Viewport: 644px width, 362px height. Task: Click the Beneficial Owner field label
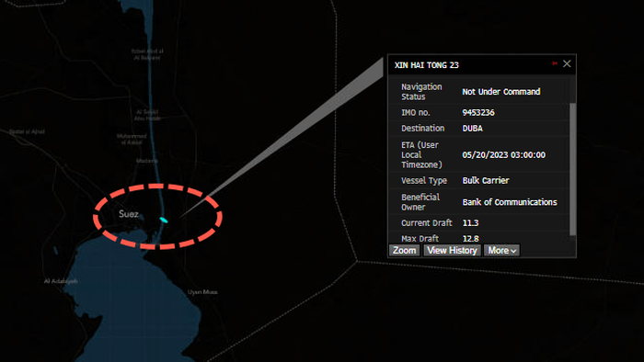click(x=420, y=202)
